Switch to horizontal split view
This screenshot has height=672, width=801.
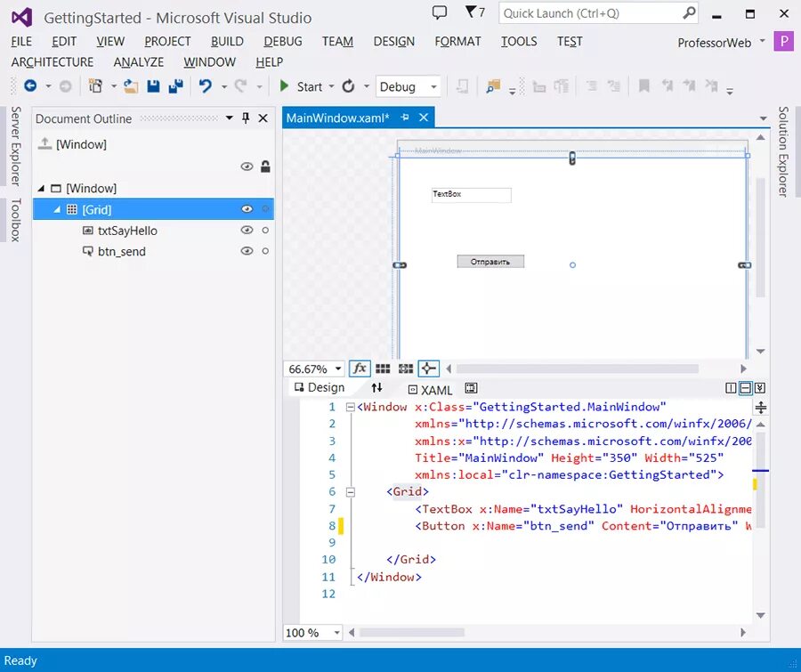pyautogui.click(x=746, y=388)
